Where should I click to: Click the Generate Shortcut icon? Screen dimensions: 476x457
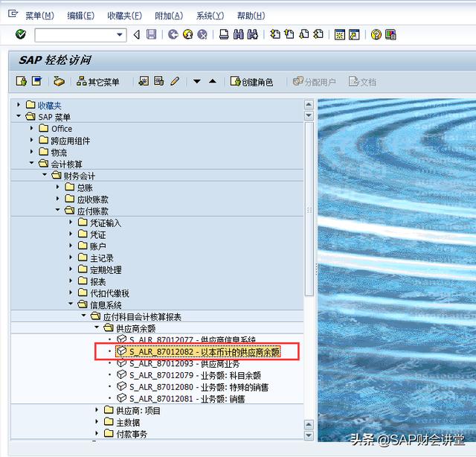[x=354, y=35]
